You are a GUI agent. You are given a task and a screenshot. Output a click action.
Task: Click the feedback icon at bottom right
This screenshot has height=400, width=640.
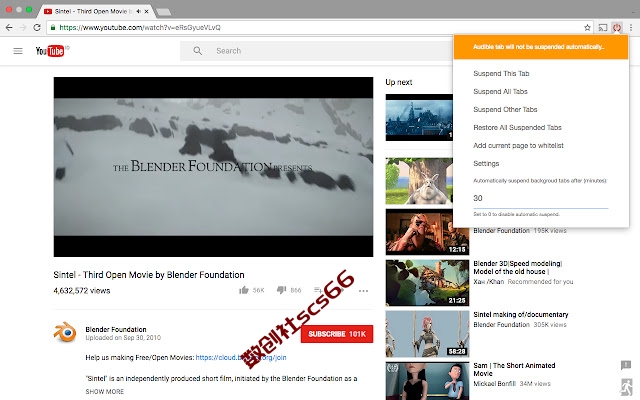click(625, 364)
